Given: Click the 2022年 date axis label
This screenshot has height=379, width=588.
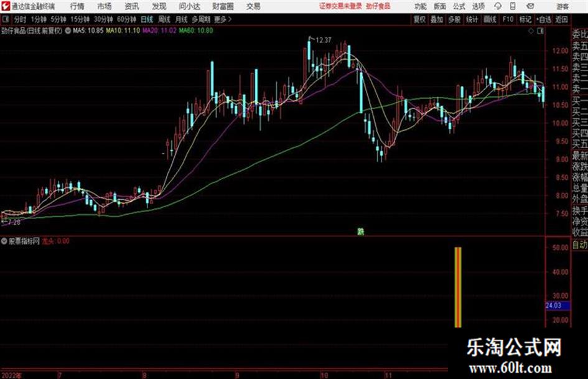Looking at the screenshot, I should click(12, 375).
